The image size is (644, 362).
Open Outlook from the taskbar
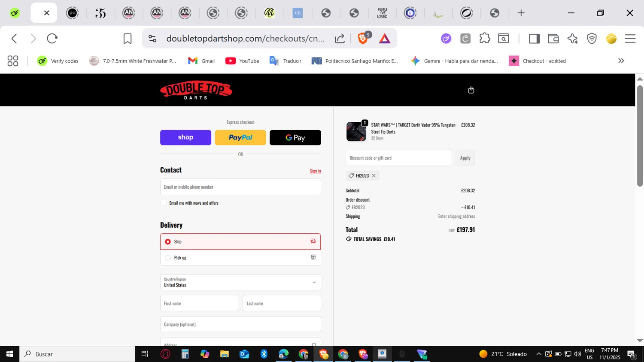244,354
